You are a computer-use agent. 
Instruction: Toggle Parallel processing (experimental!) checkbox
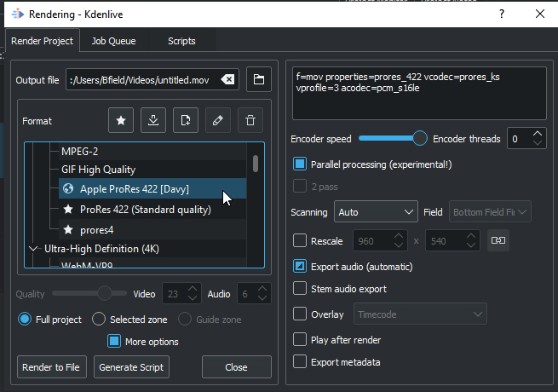tap(300, 164)
